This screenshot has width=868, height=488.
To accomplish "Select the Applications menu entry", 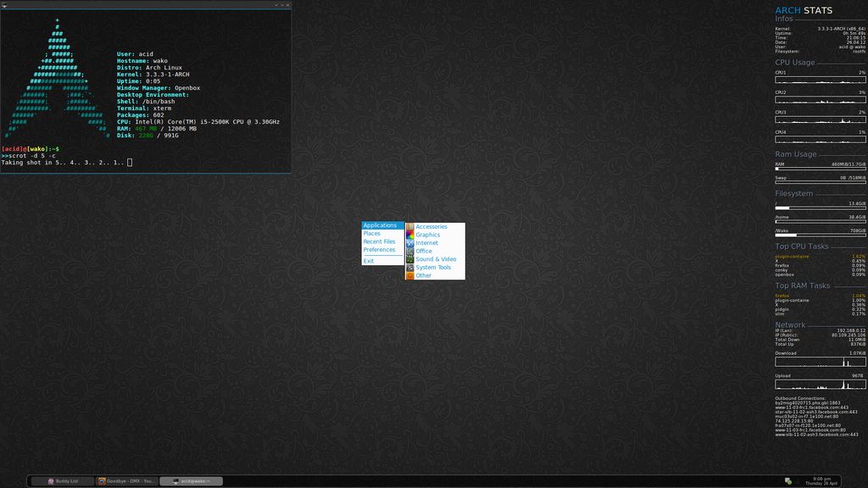I will click(380, 225).
